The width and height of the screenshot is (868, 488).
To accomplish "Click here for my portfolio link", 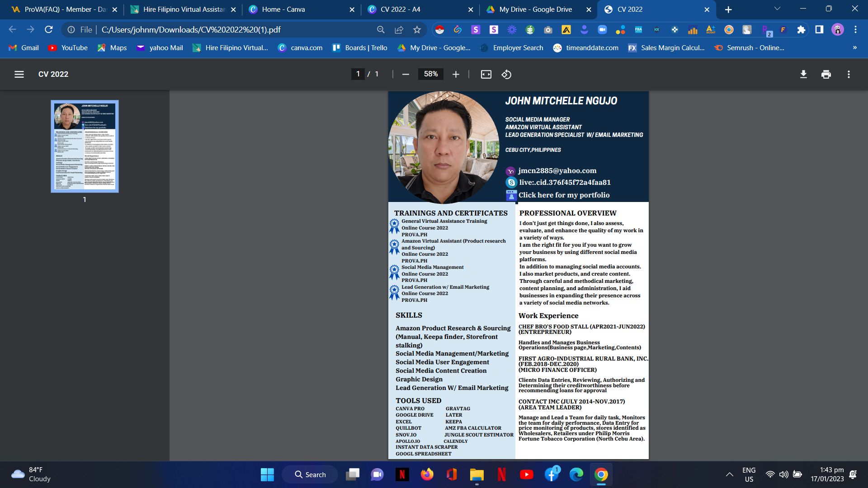I will (x=564, y=195).
